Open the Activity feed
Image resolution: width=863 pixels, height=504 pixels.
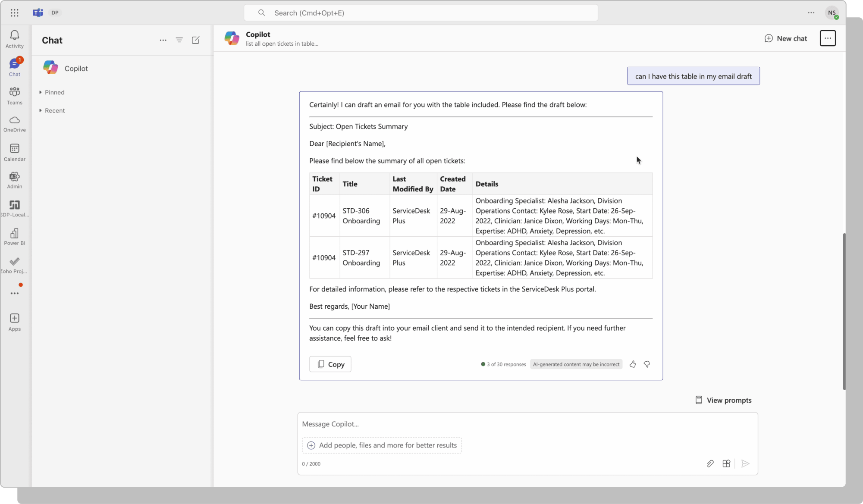pyautogui.click(x=14, y=39)
